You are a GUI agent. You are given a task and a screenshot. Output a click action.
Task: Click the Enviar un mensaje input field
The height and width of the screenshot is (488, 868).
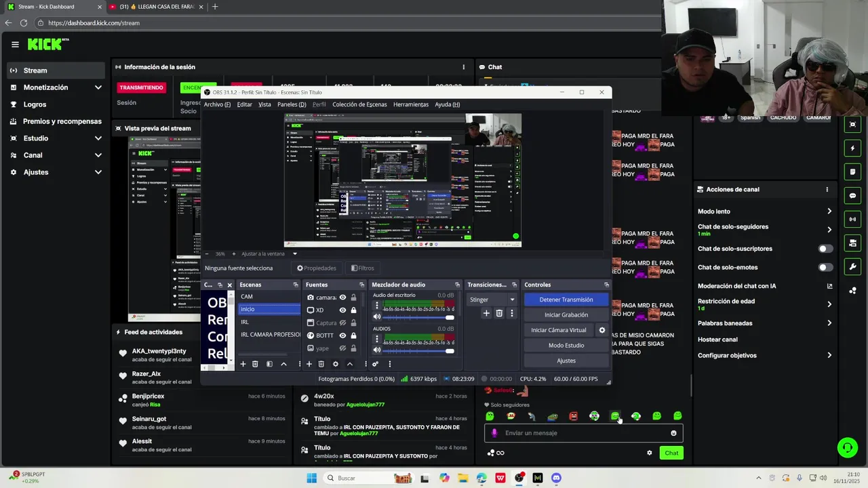point(583,433)
